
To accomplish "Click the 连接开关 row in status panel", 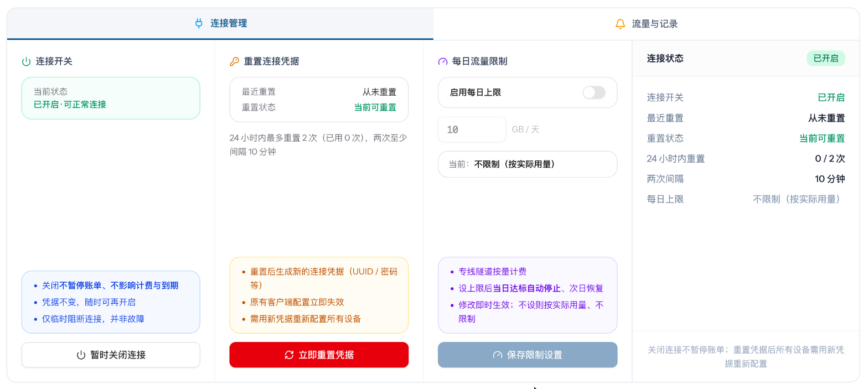I will 746,97.
